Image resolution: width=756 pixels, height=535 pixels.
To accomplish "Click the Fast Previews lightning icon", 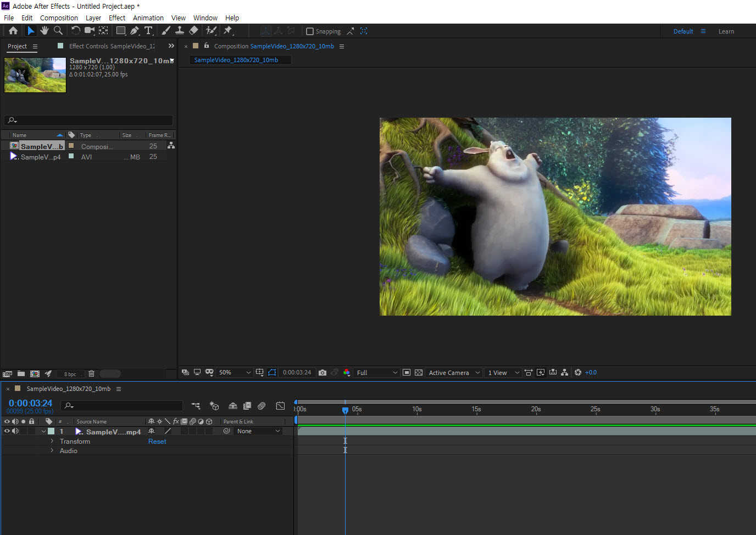I will (x=541, y=373).
